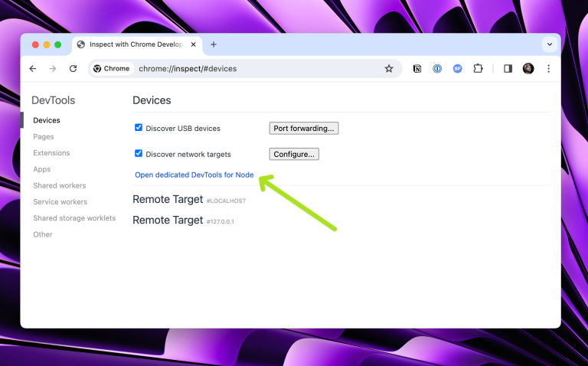Switch to Service workers section
The width and height of the screenshot is (588, 366).
pyautogui.click(x=60, y=202)
